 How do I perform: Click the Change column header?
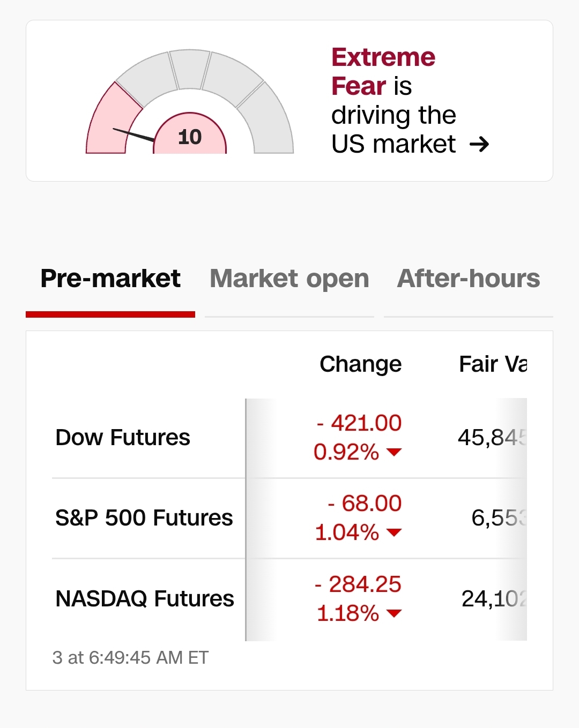pyautogui.click(x=360, y=364)
